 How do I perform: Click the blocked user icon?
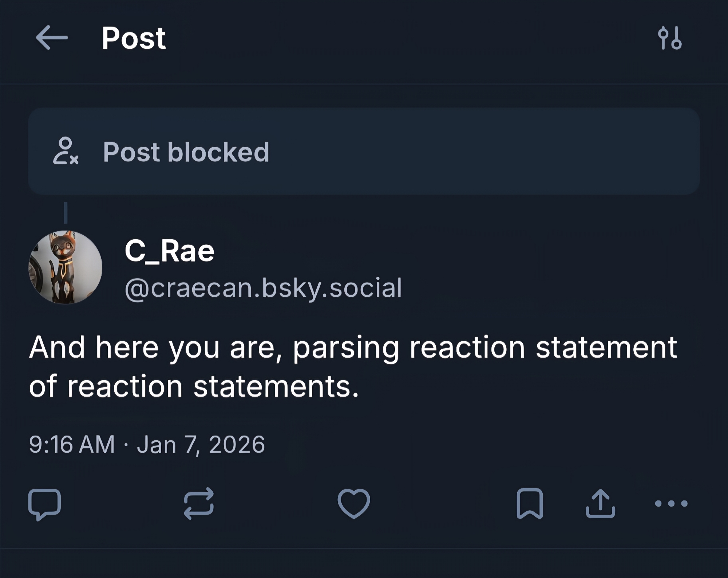[66, 151]
